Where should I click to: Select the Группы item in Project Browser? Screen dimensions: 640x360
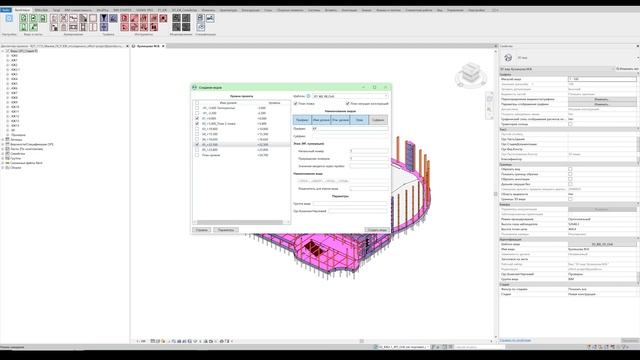(x=16, y=158)
